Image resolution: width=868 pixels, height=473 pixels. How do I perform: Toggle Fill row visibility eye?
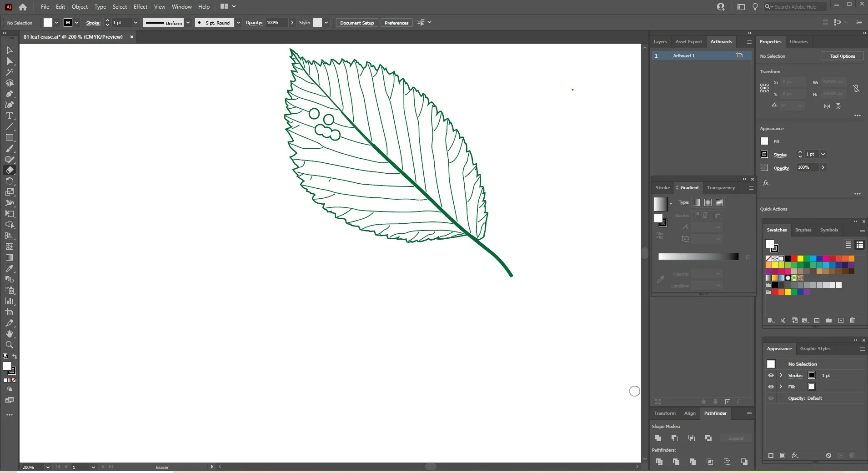[771, 387]
